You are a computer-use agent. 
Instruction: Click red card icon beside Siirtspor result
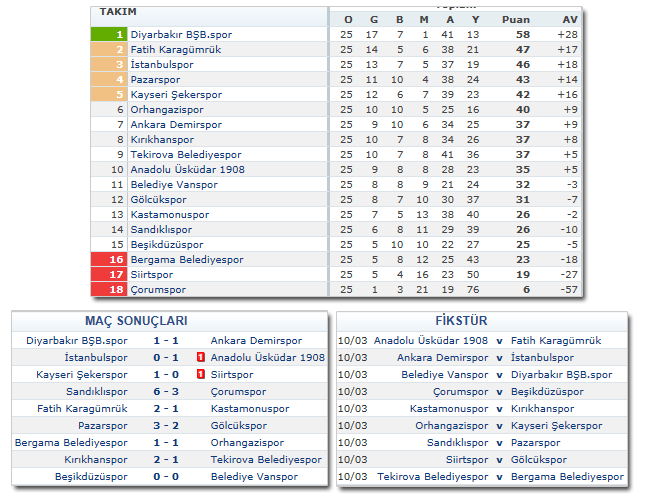201,374
